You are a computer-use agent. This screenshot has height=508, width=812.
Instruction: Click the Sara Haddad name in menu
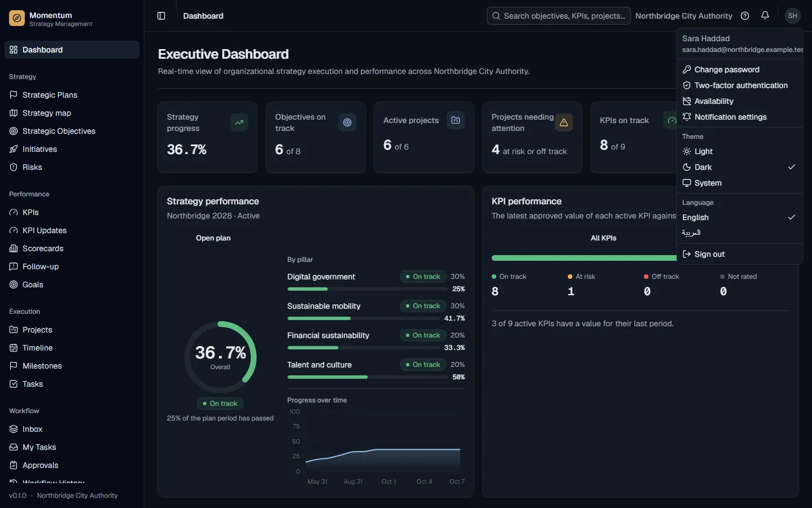point(706,38)
